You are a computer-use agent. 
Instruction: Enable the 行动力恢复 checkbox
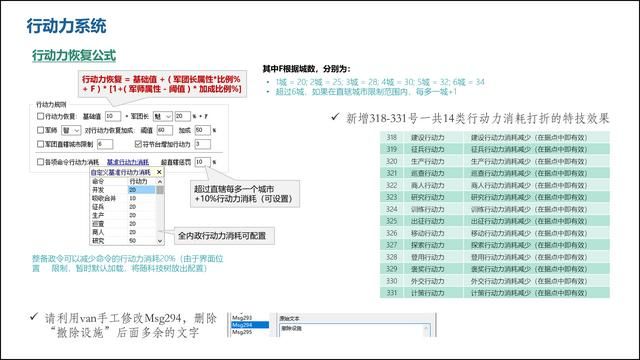pos(40,116)
